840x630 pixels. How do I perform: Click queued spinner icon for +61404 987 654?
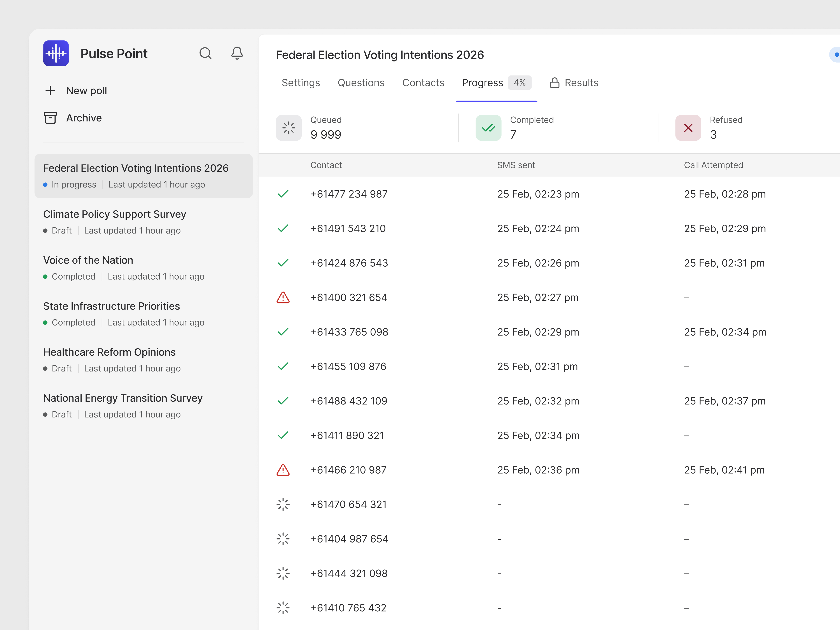(x=283, y=539)
